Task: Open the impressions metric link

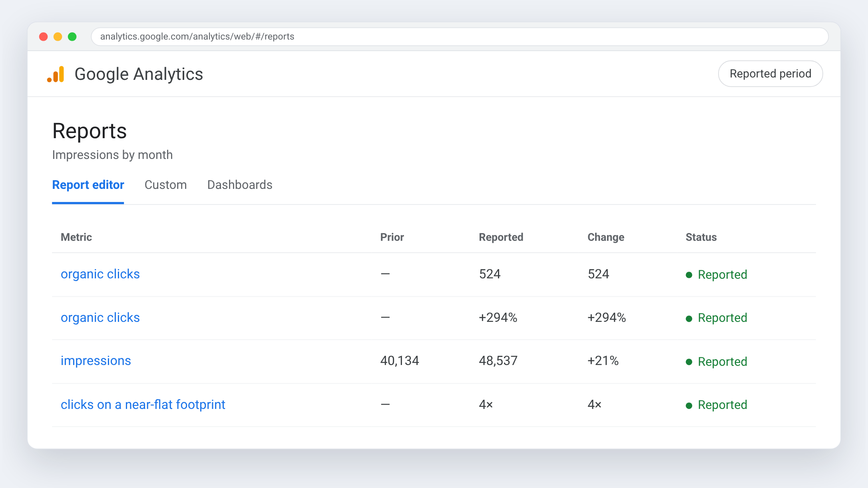Action: tap(96, 361)
